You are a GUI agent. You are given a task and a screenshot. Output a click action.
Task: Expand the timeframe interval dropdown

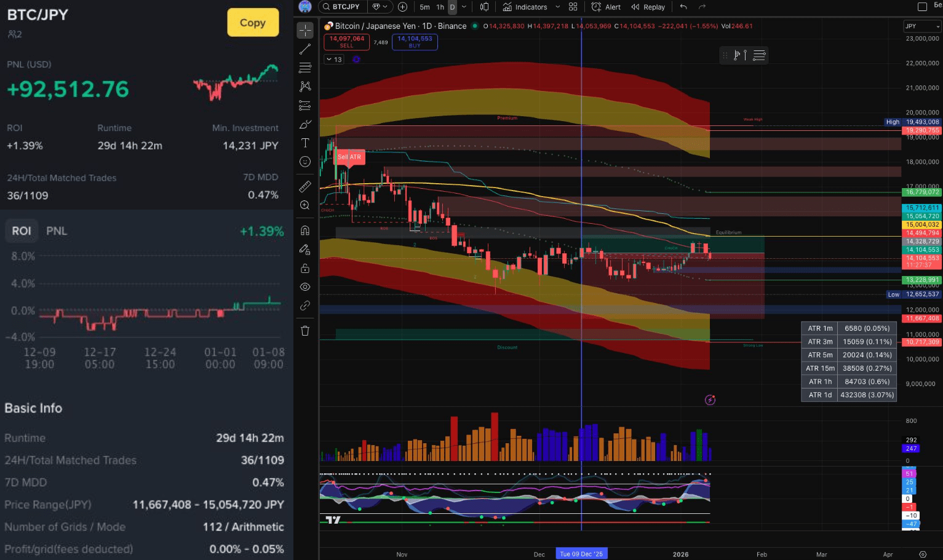point(464,7)
